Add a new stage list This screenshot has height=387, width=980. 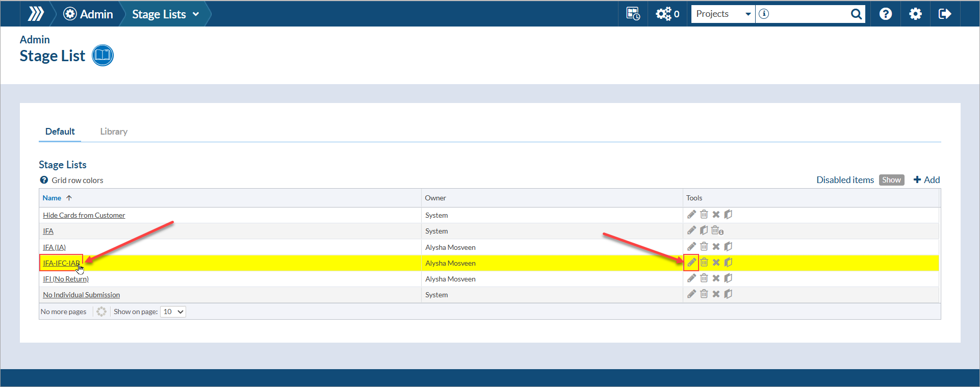click(x=926, y=180)
